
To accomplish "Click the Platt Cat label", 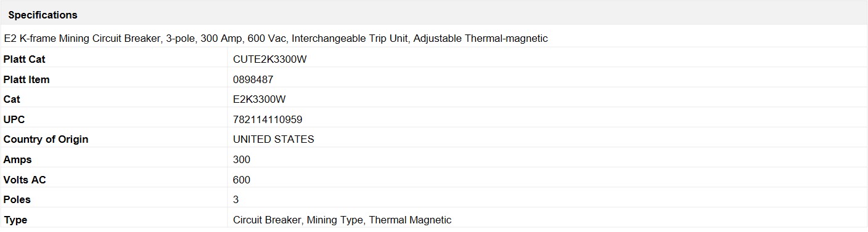I will coord(24,60).
